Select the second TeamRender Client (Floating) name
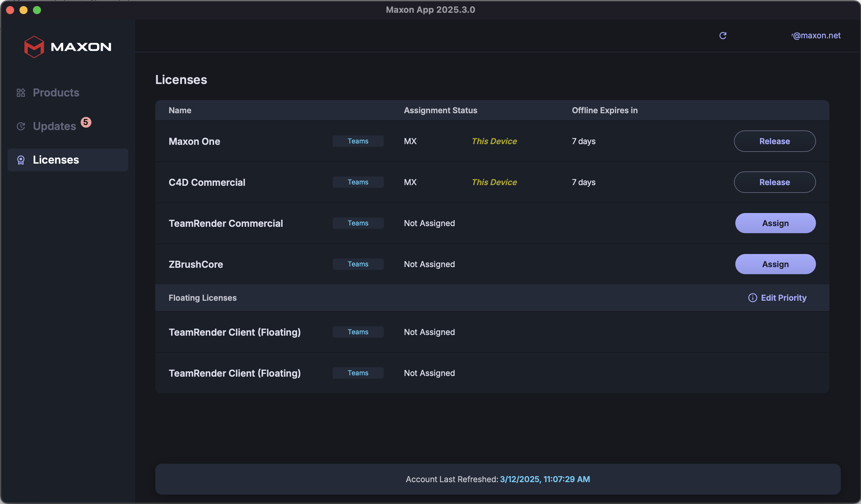861x504 pixels. pyautogui.click(x=235, y=373)
